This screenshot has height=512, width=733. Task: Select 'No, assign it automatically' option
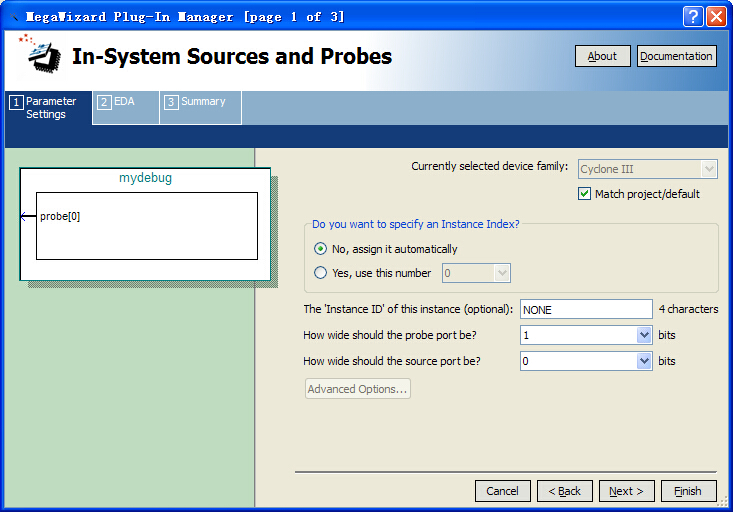(321, 249)
